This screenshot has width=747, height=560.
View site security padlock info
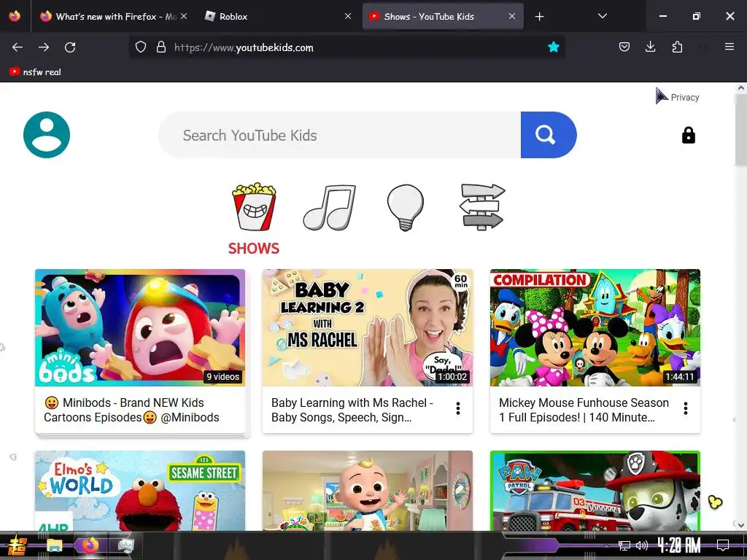point(161,47)
